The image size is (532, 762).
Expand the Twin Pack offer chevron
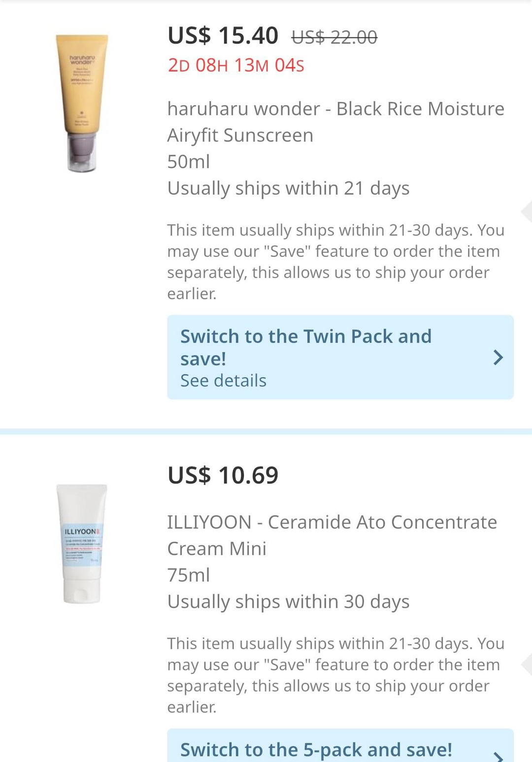click(x=498, y=357)
